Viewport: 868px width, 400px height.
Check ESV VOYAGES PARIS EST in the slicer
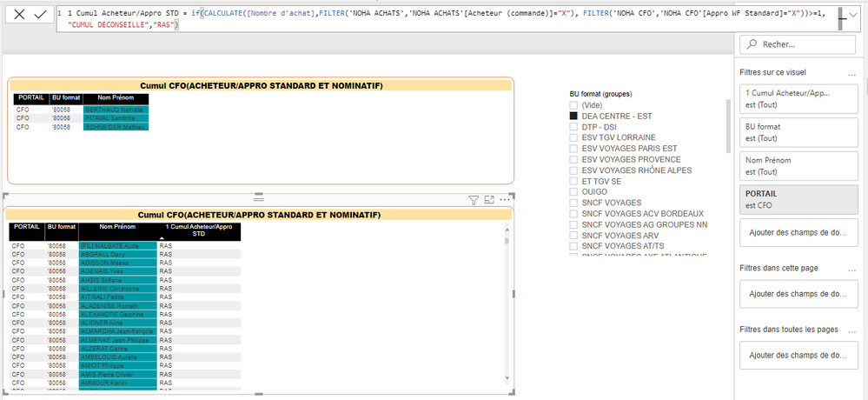(x=573, y=149)
